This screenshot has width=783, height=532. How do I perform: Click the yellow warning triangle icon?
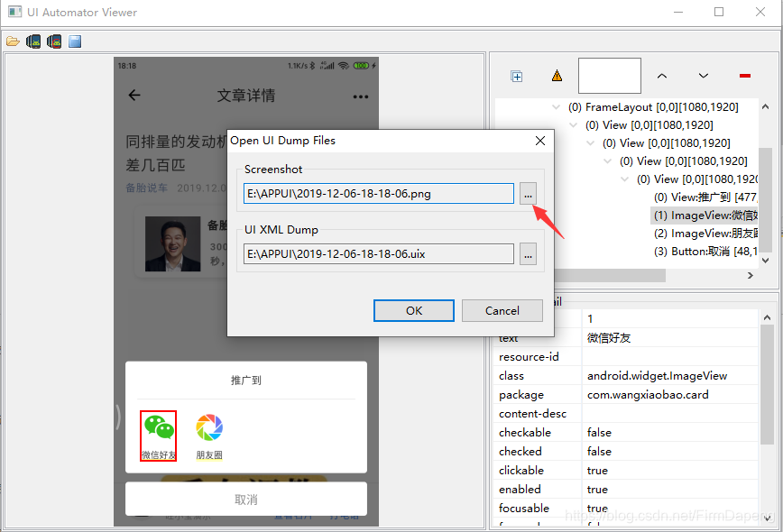tap(557, 76)
